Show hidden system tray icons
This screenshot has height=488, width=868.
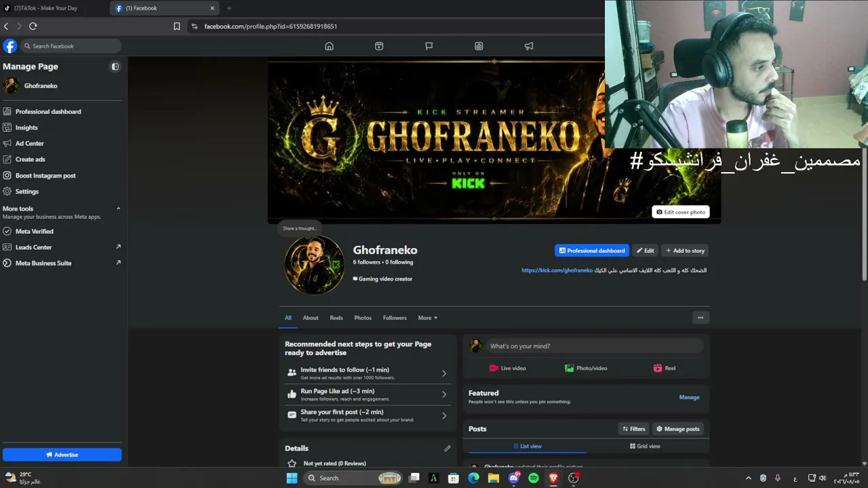[x=749, y=478]
